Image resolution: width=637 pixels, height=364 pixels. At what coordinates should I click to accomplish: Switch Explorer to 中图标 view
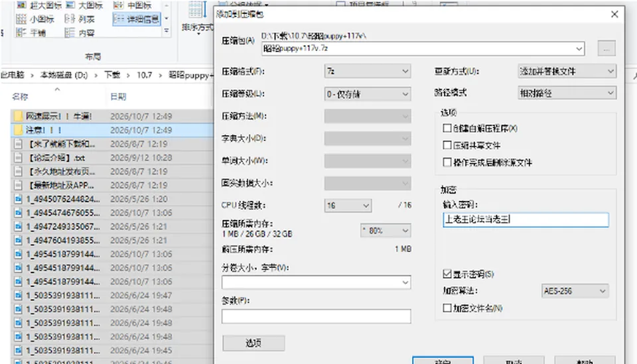[x=118, y=5]
